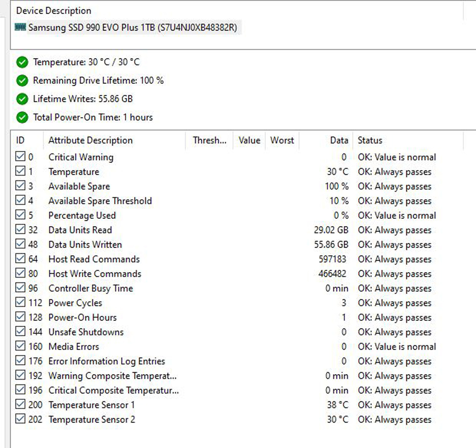The image size is (476, 448).
Task: Select the Power-On Hours attribute name
Action: (x=83, y=318)
